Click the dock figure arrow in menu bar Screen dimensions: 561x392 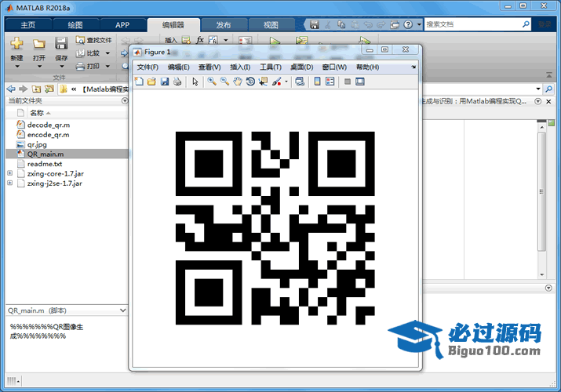[x=413, y=67]
